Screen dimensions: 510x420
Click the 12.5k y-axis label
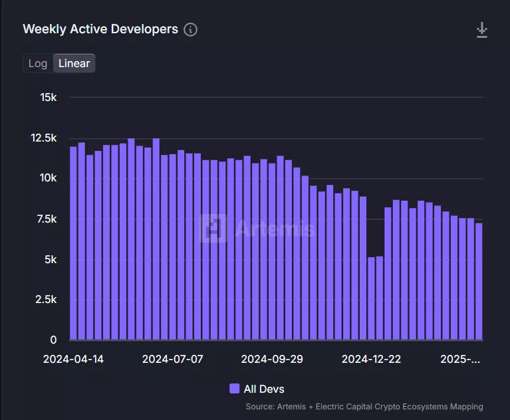44,138
